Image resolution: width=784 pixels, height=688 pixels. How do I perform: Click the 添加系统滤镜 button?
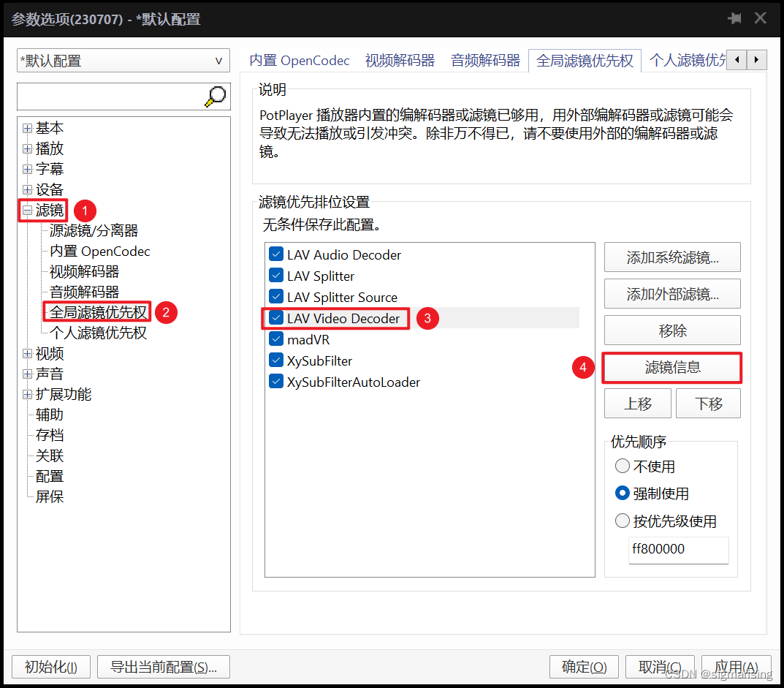point(672,257)
